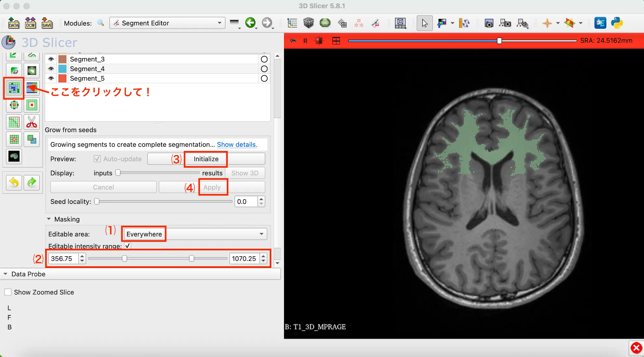
Task: Select Segment_5 with its radio button
Action: coord(264,78)
